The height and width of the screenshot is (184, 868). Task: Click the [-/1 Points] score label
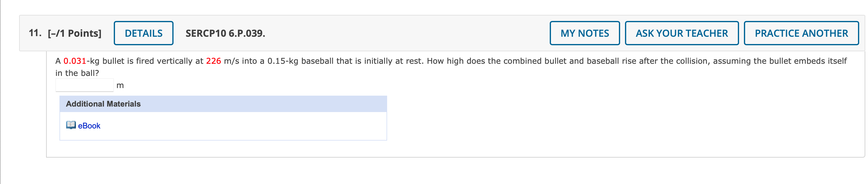pos(74,33)
